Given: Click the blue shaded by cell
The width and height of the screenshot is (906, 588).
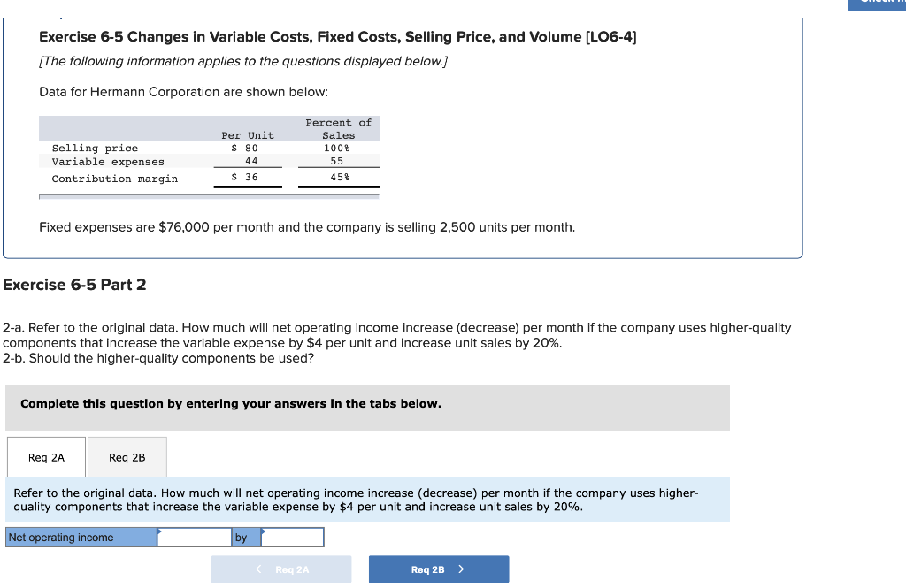Looking at the screenshot, I should 241,537.
